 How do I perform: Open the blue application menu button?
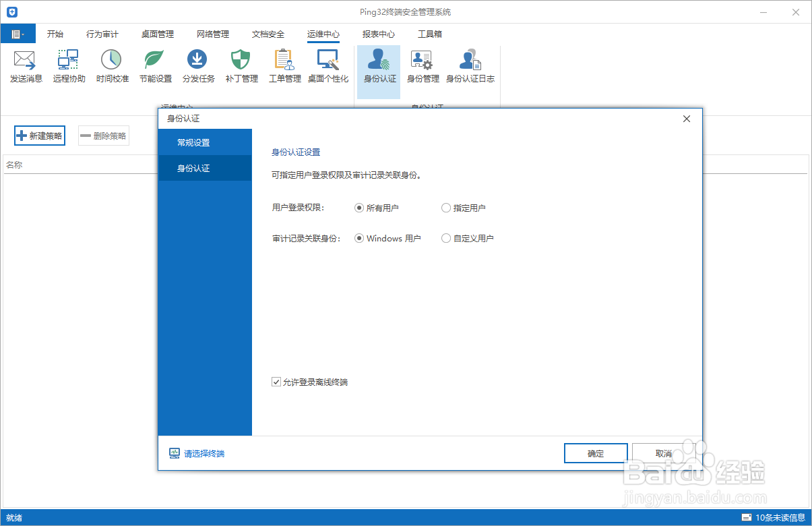tap(18, 34)
